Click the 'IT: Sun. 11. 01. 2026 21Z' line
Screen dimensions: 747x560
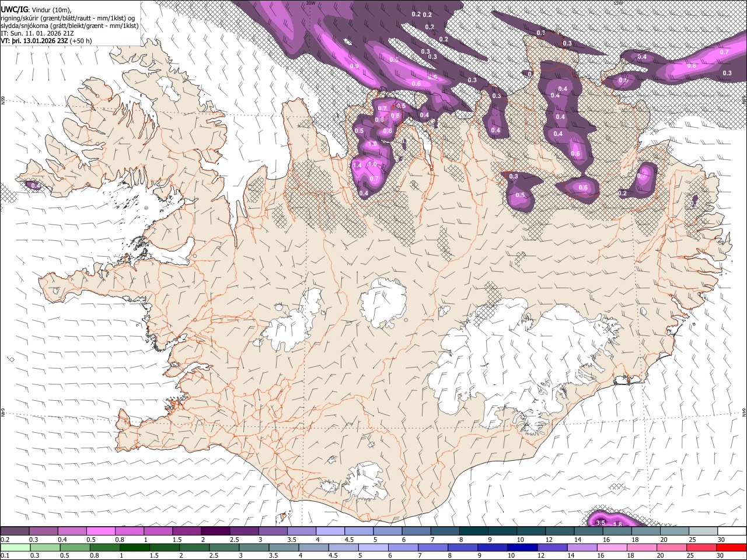point(37,33)
